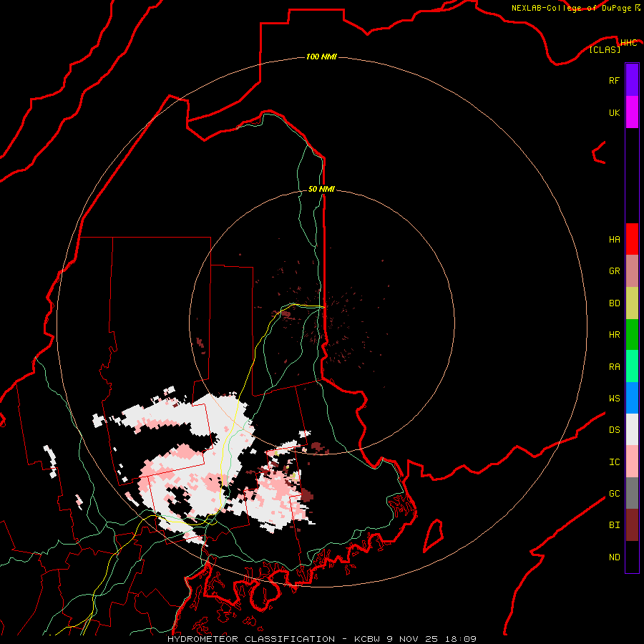This screenshot has width=644, height=644.
Task: Click the IC light pink legend swatch
Action: point(632,462)
